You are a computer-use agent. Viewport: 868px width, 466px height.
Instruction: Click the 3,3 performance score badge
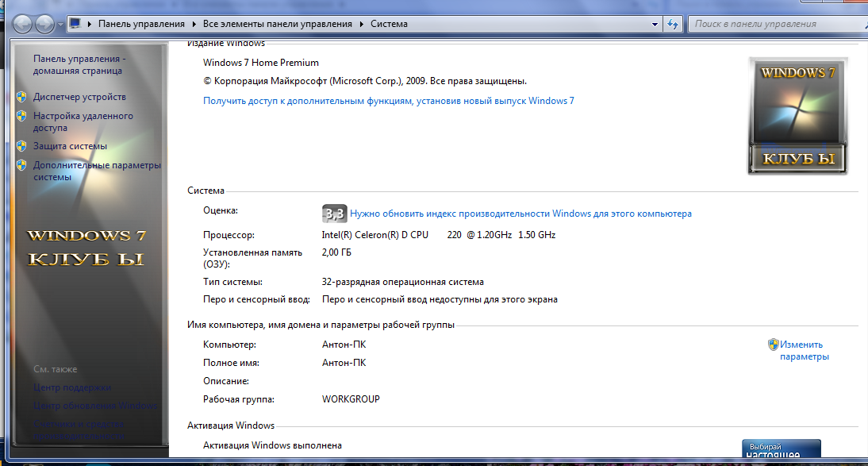[x=334, y=214]
